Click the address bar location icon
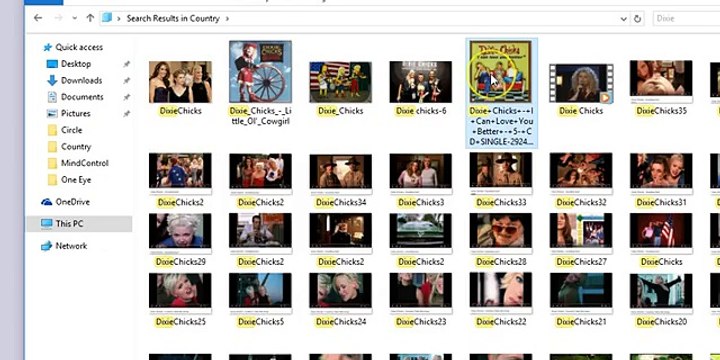This screenshot has height=360, width=720. (107, 18)
